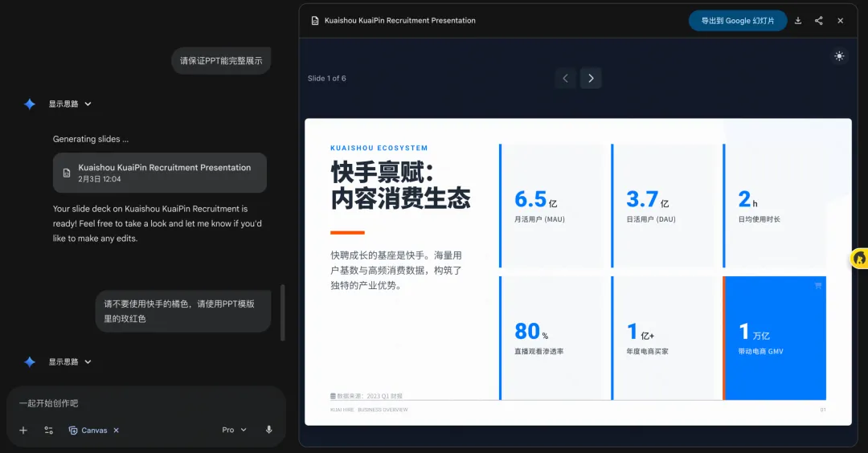Open the Kuaishou KuaiPin presentation file card

pos(159,173)
